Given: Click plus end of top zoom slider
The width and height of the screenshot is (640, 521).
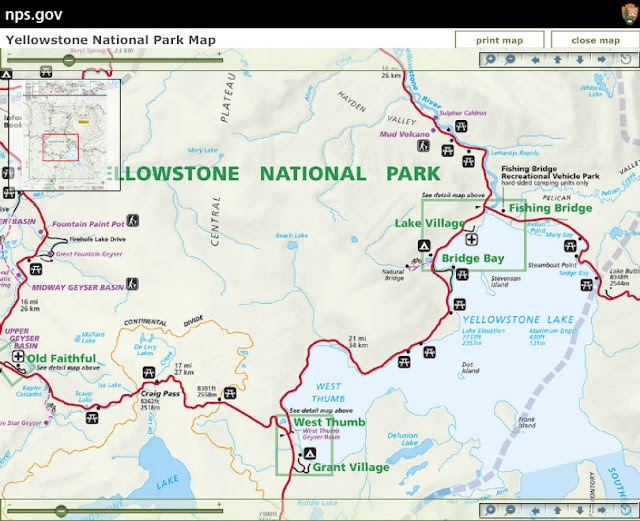Looking at the screenshot, I should [x=219, y=53].
